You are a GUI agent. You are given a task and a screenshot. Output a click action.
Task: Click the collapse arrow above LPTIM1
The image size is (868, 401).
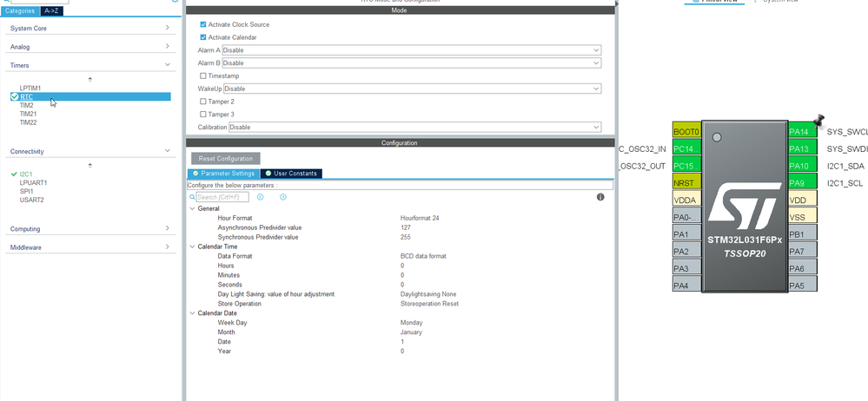tap(89, 79)
